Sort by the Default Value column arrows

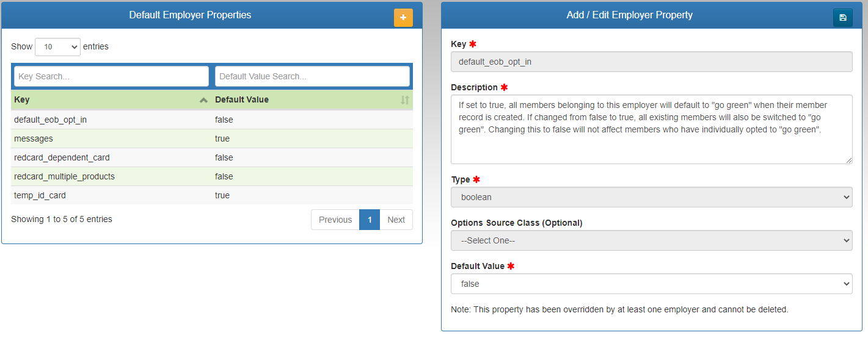(404, 100)
